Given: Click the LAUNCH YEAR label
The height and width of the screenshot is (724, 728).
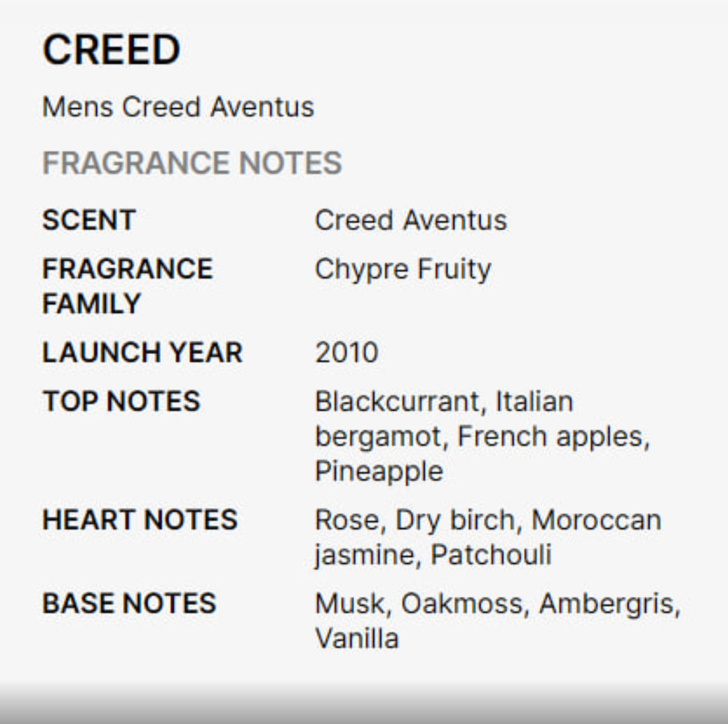Looking at the screenshot, I should click(x=142, y=353).
